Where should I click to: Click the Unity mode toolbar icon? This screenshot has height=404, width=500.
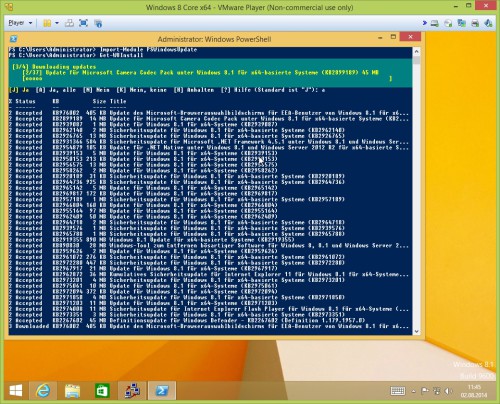[x=98, y=23]
